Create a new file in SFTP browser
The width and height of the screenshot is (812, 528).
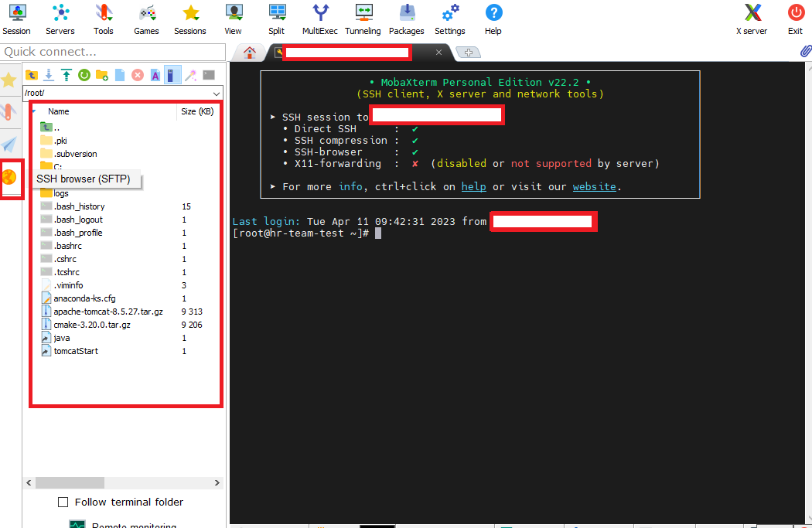click(120, 75)
